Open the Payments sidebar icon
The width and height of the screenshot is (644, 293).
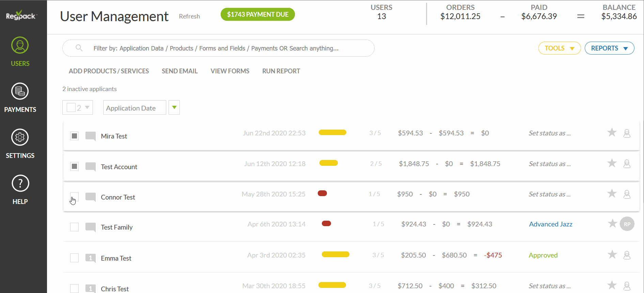[x=20, y=98]
